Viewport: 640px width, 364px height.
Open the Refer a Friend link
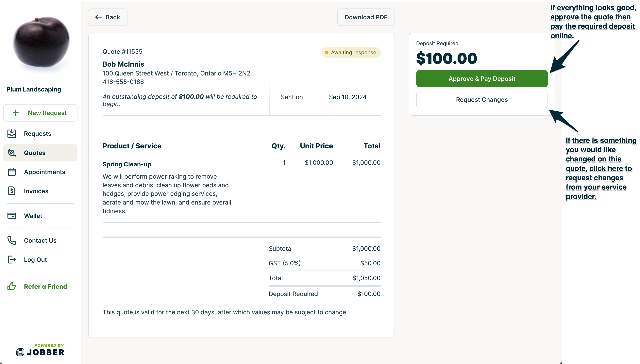click(45, 286)
